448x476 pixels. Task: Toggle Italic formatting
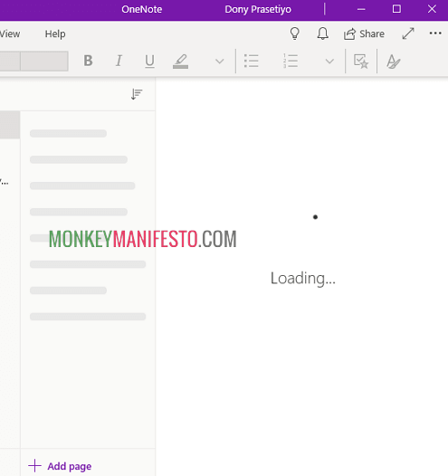coord(119,61)
